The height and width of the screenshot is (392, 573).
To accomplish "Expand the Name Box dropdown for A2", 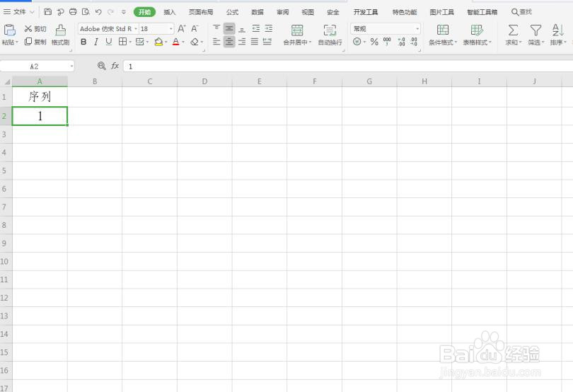I will (71, 67).
